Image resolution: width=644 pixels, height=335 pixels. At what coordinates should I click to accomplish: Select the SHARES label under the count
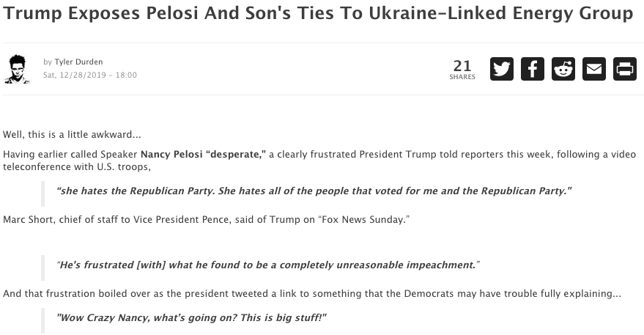[x=462, y=77]
